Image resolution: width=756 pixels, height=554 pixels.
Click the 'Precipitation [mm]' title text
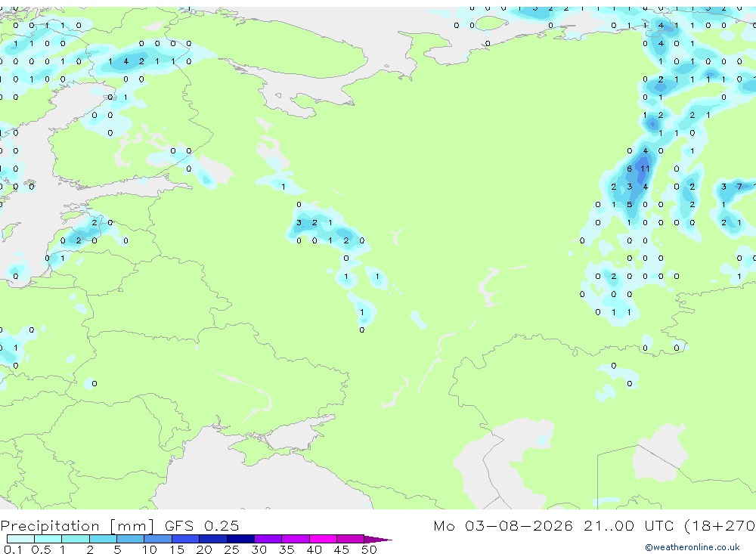[x=77, y=526]
